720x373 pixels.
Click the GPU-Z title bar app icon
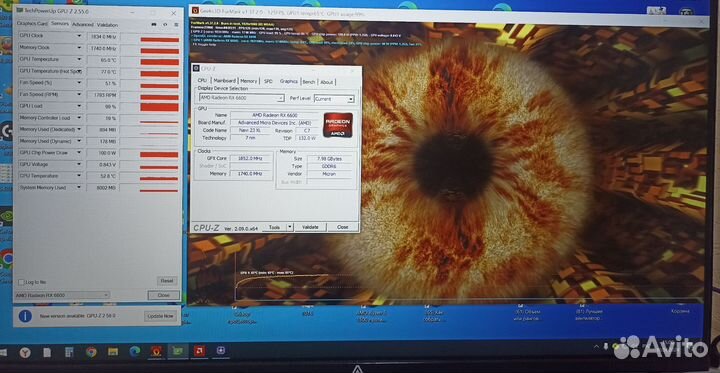19,11
